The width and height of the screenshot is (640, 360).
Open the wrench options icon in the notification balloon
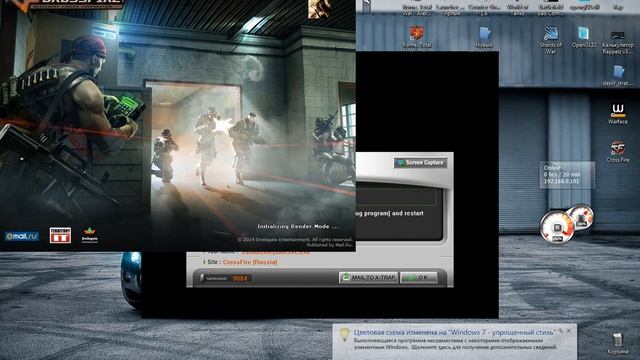(561, 331)
